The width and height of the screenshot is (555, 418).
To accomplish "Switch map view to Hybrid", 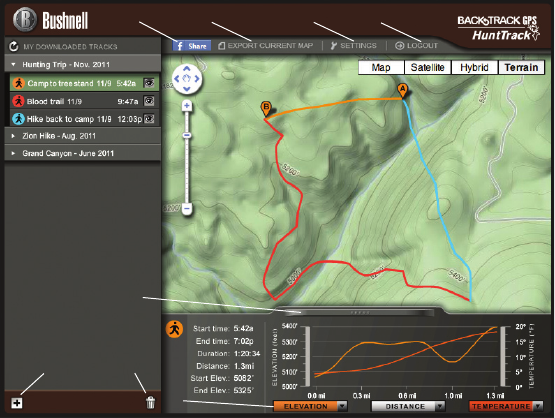I will 474,67.
